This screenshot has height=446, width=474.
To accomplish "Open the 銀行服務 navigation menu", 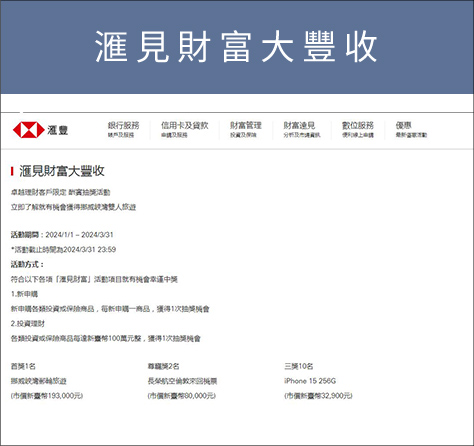I will (x=123, y=129).
